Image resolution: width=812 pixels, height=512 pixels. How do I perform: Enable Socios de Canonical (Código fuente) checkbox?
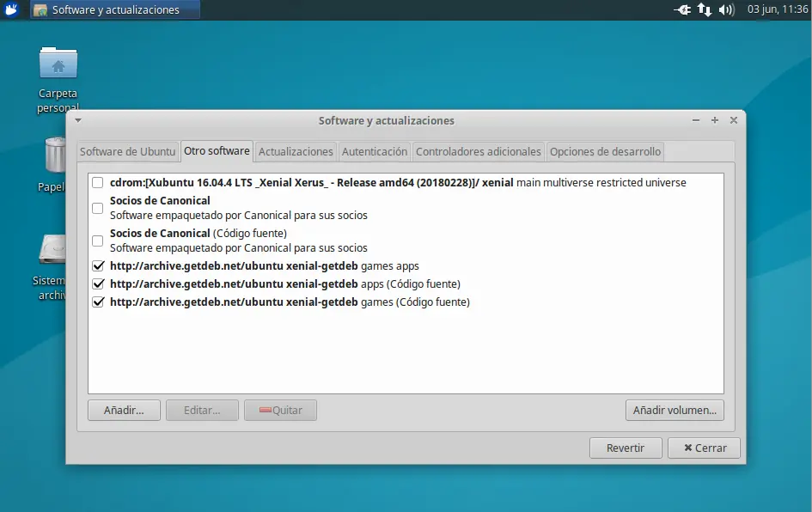pos(97,241)
